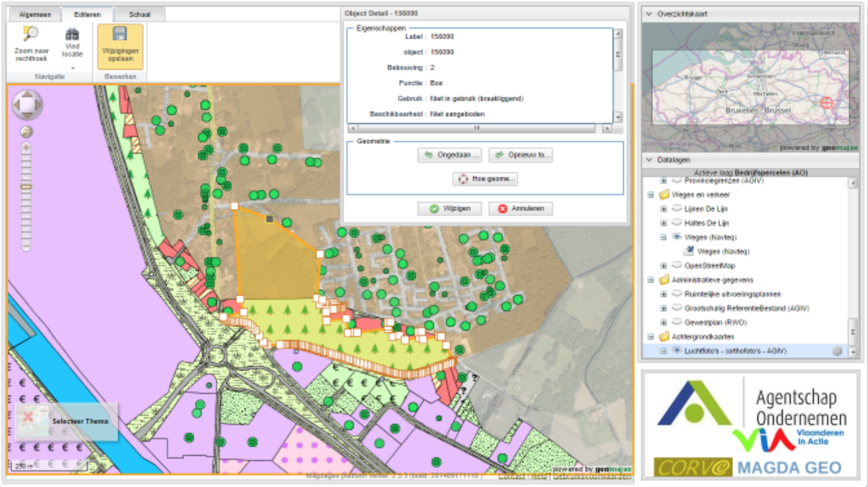Open the Gebruiksvoorwaarden footer link
The image size is (868, 487).
pos(592,476)
